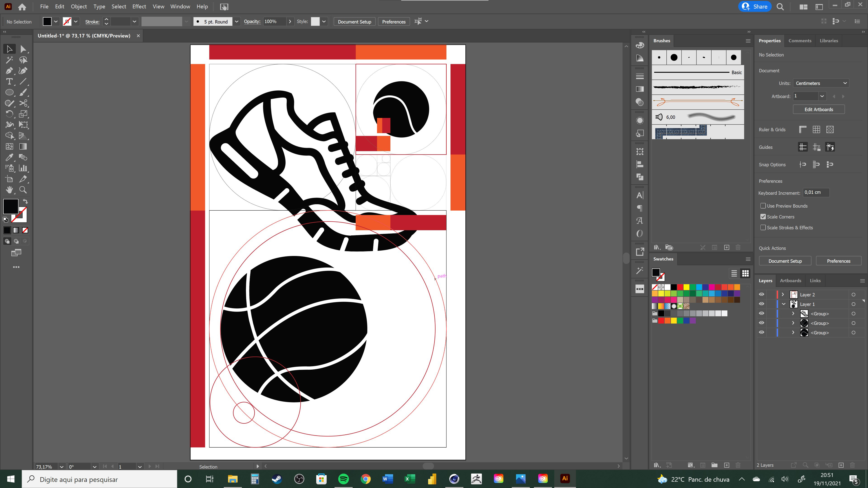The image size is (868, 488).
Task: Uncheck Scale Corners option
Action: [x=763, y=217]
